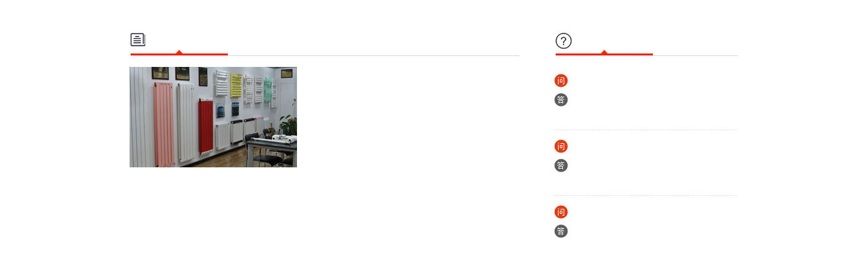868x264 pixels.
Task: Click the triangle pointer on the right red tab
Action: click(x=604, y=52)
